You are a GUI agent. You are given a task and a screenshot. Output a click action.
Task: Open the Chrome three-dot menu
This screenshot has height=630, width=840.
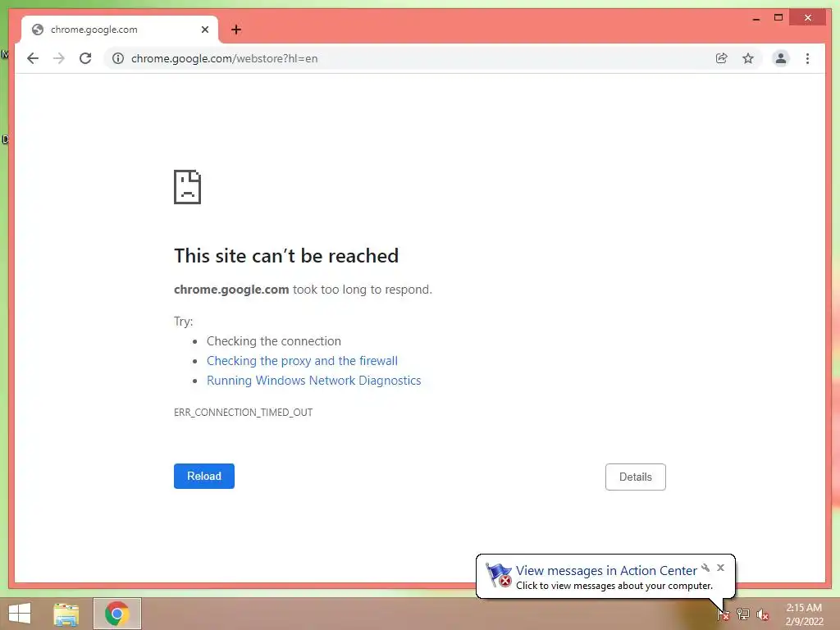(807, 58)
